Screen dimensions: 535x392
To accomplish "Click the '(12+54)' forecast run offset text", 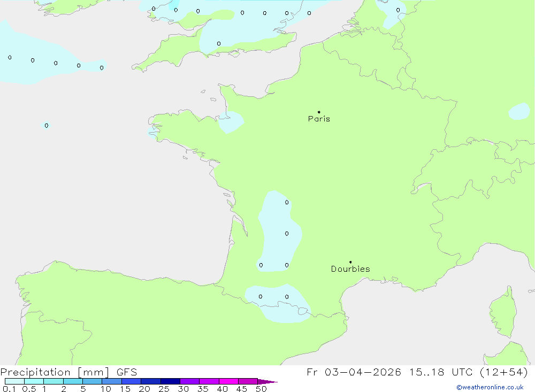I will point(505,372).
